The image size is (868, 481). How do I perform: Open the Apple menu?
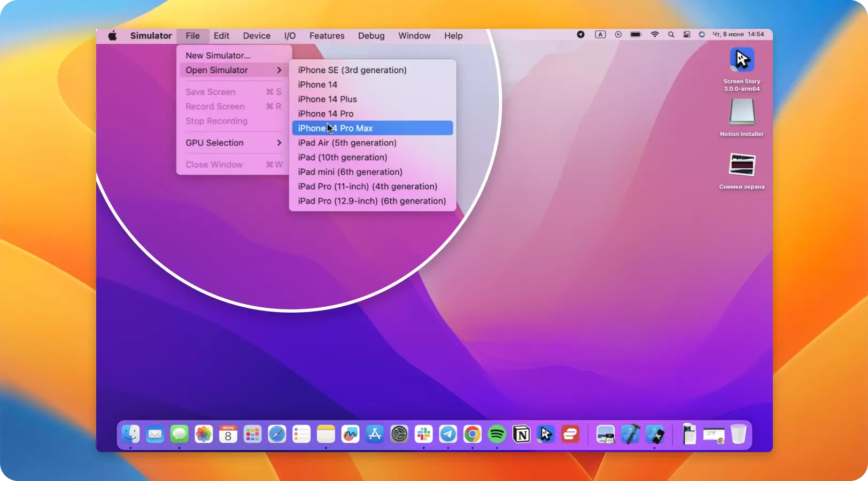(112, 36)
